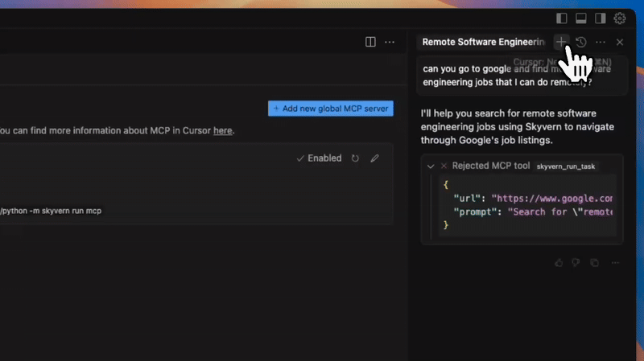Give thumbs up to the response

pyautogui.click(x=559, y=263)
